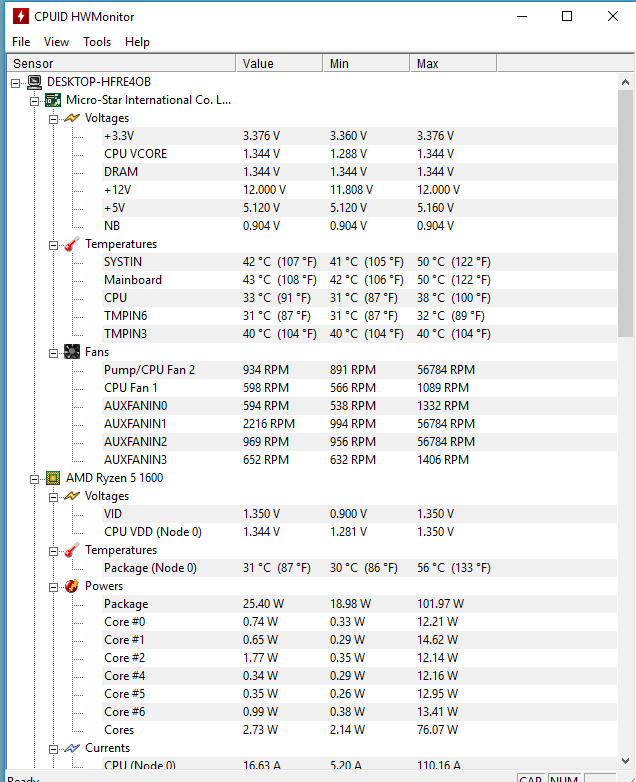Click the motherboard Temperatures thermometer icon

(x=72, y=244)
